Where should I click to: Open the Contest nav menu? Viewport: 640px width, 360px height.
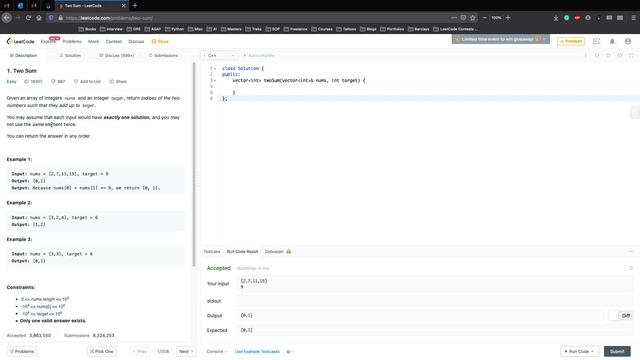tap(113, 42)
